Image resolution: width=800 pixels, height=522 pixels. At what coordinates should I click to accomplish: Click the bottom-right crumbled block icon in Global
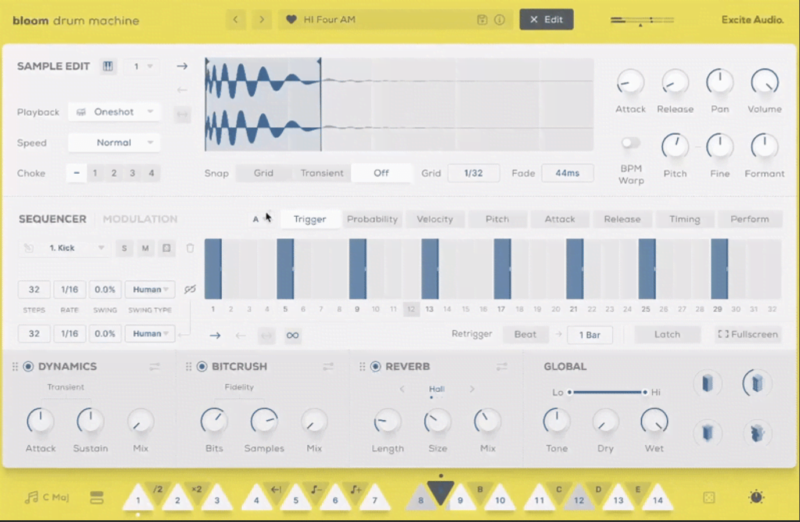[x=757, y=433]
